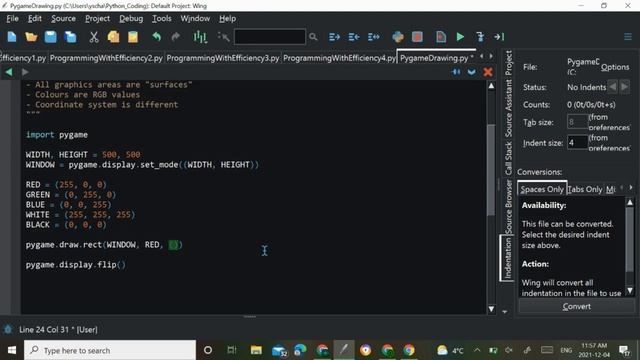640x360 pixels.
Task: Open the Help menu
Action: [x=227, y=19]
